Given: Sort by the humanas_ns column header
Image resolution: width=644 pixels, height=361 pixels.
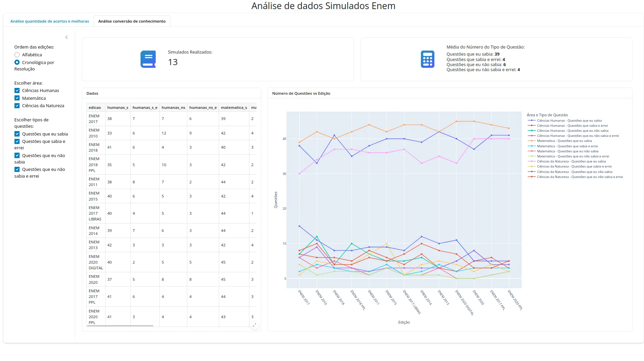Looking at the screenshot, I should (173, 108).
